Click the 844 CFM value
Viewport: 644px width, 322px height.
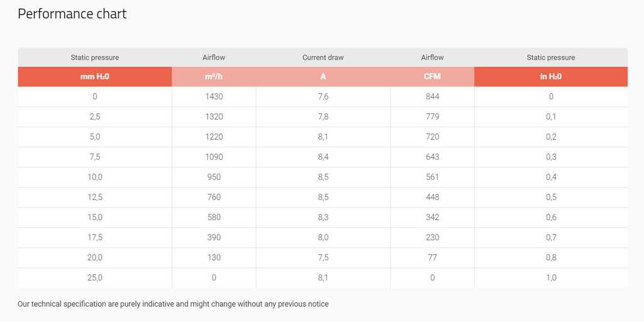click(x=432, y=96)
